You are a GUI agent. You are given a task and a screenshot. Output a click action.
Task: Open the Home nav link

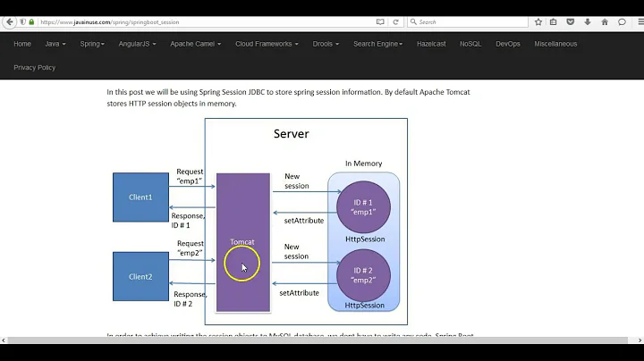(x=22, y=44)
